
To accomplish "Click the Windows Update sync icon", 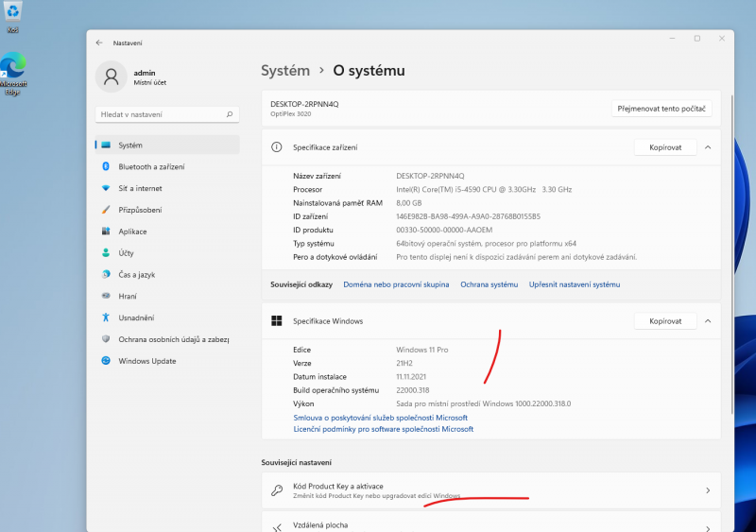I will 106,360.
